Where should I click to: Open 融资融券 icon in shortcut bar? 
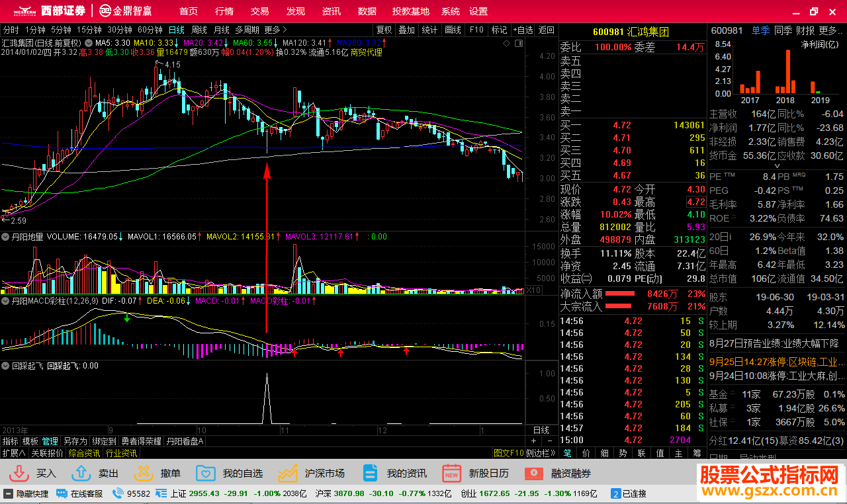[x=534, y=474]
